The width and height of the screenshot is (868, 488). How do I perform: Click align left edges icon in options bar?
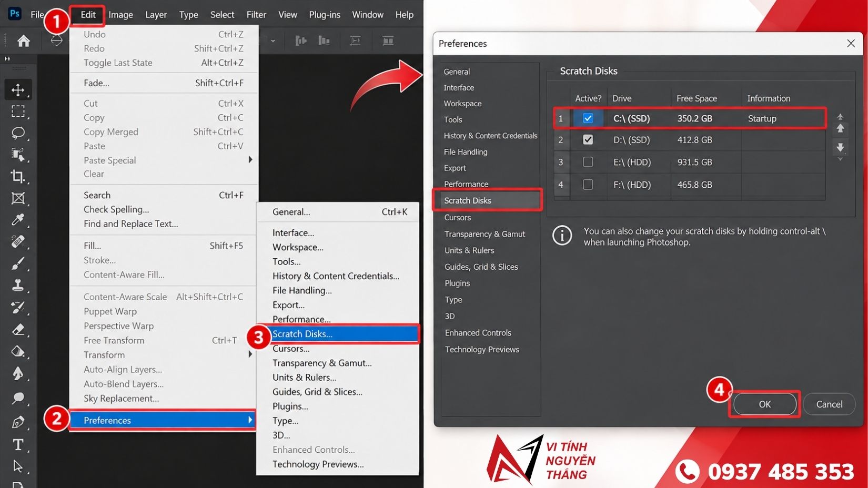[x=301, y=40]
